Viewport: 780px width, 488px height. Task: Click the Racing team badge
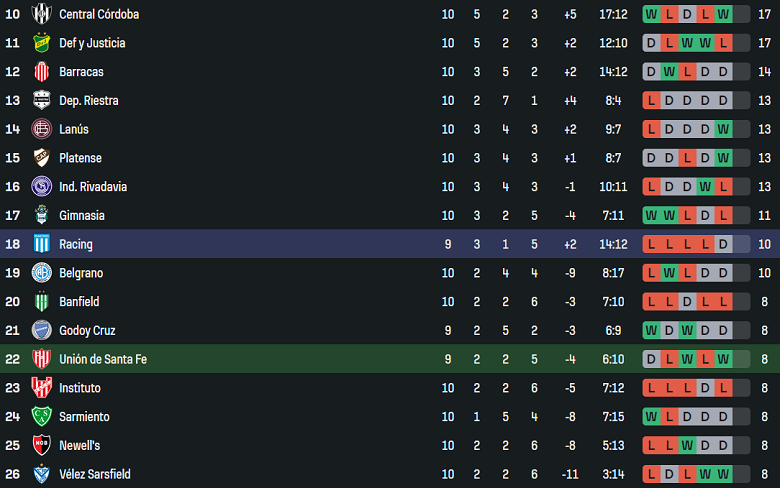click(42, 244)
